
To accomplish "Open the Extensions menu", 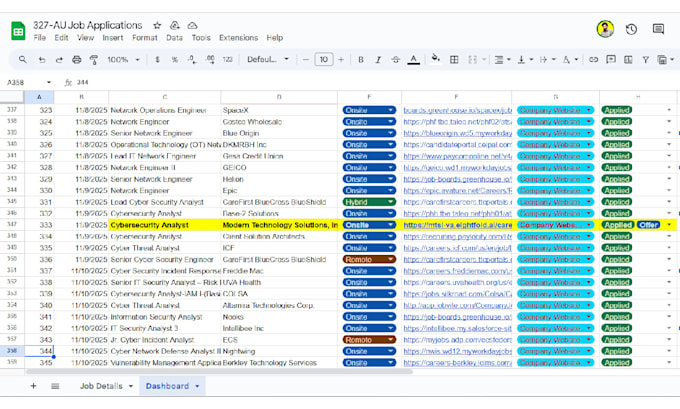I will click(x=239, y=38).
